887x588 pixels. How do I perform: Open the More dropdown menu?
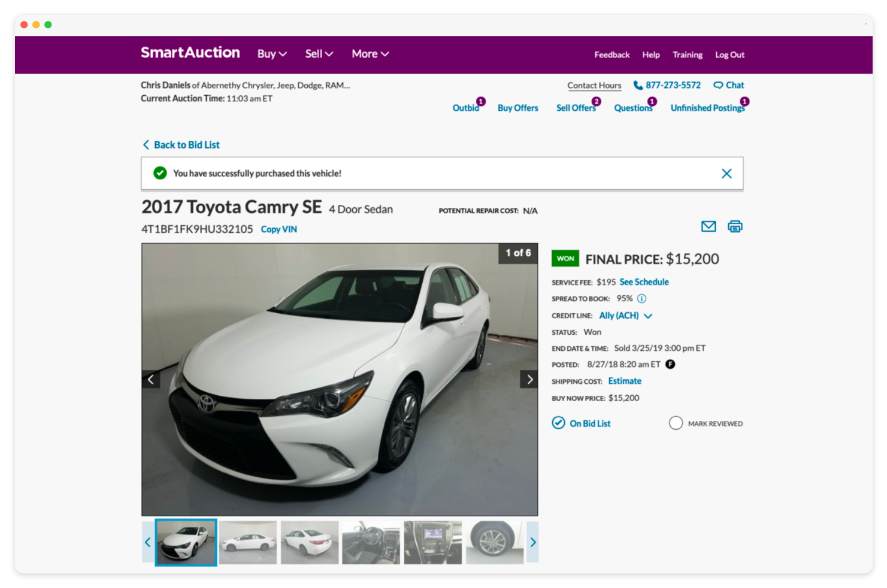[x=370, y=54]
